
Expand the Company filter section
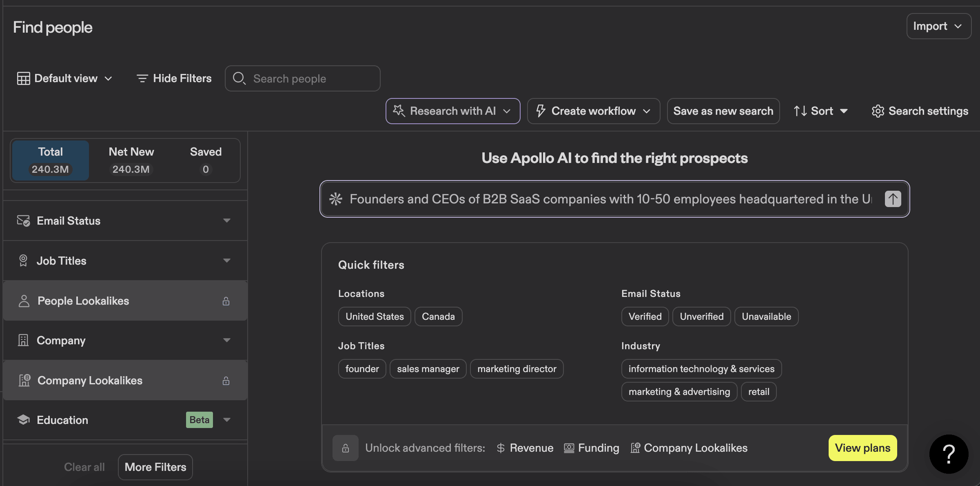point(61,340)
